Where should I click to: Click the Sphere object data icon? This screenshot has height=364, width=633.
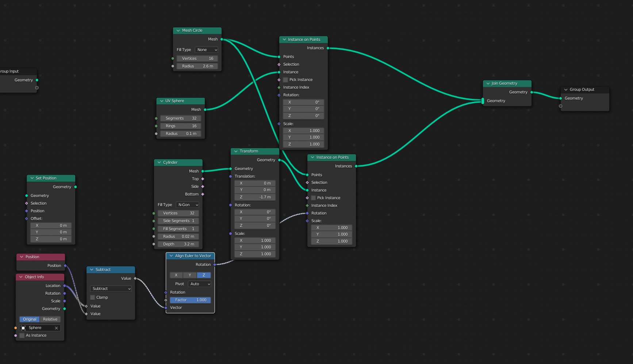23,328
